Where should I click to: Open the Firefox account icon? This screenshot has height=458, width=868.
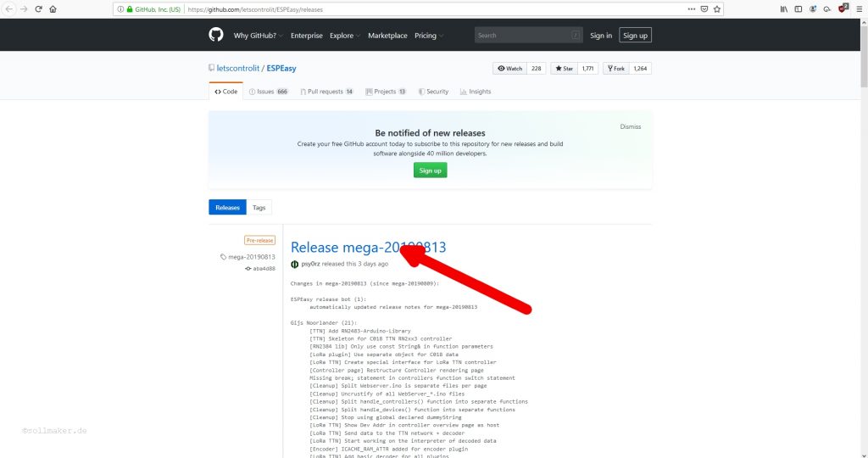pos(813,8)
